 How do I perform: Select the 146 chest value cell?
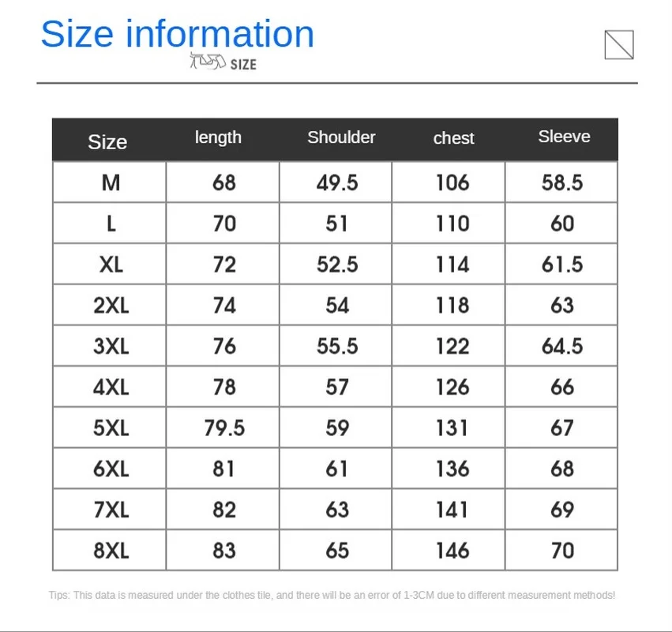[452, 551]
